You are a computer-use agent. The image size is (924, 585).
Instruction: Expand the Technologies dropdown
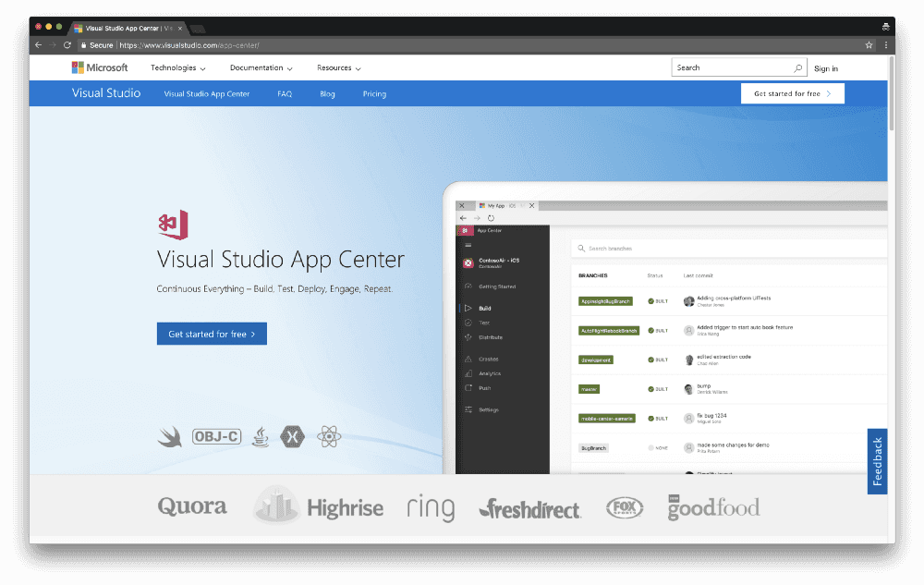tap(178, 67)
